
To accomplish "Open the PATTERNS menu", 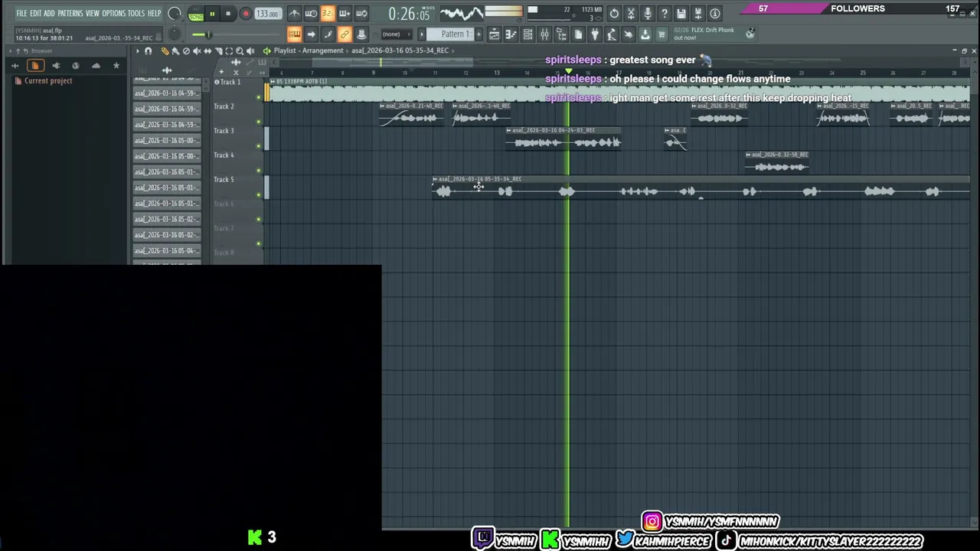I will 70,13.
